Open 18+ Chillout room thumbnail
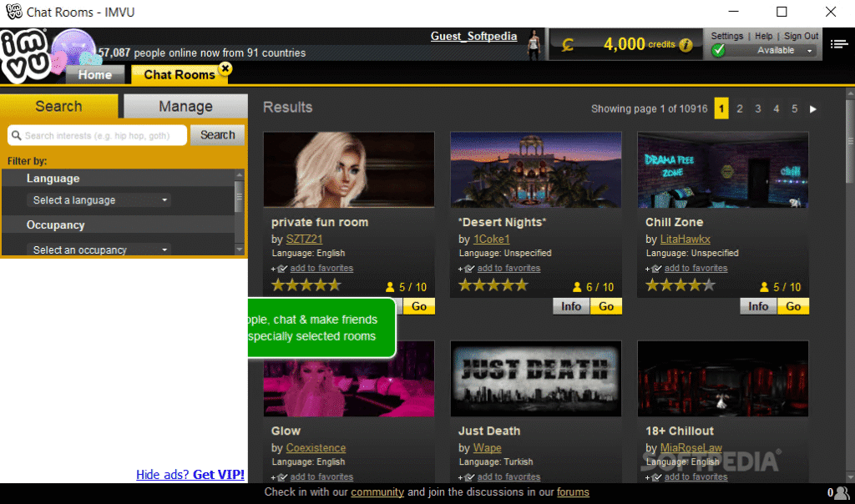The width and height of the screenshot is (855, 504). tap(723, 379)
